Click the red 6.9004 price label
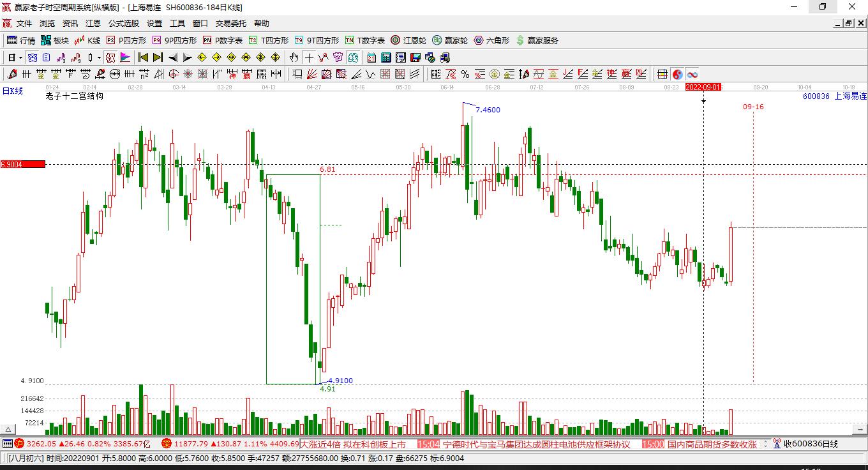Screen dimensions: 868x470 click(x=23, y=164)
